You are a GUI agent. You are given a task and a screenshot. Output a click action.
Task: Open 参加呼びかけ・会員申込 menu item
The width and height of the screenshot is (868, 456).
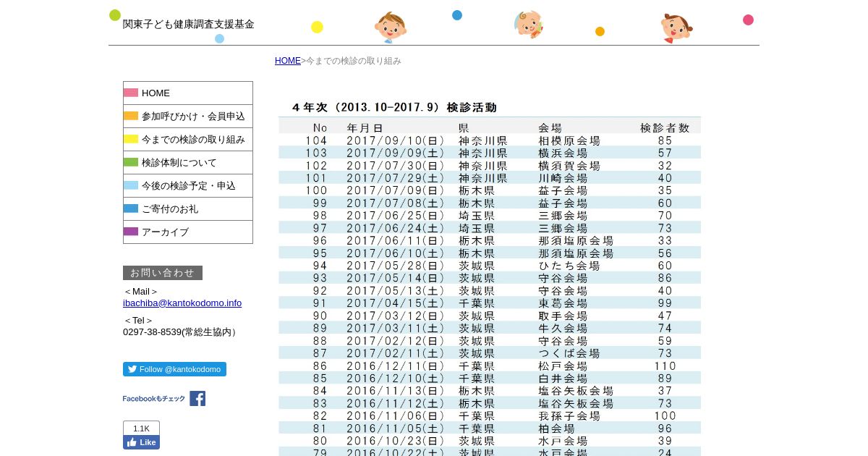(188, 116)
